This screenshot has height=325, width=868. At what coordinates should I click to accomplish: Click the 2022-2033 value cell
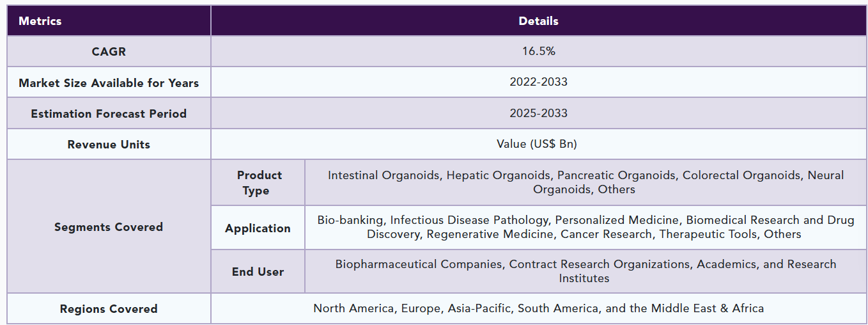coord(538,82)
